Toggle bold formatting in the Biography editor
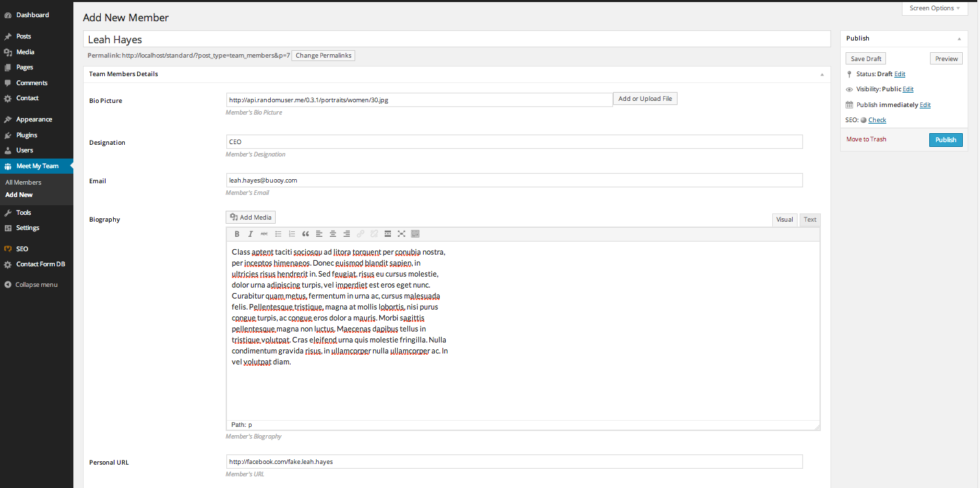980x488 pixels. 237,234
